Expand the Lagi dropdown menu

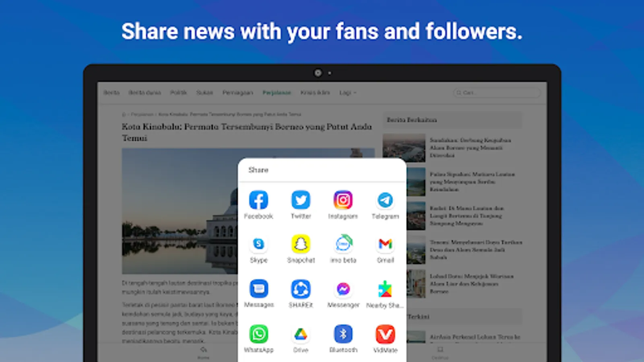click(348, 93)
